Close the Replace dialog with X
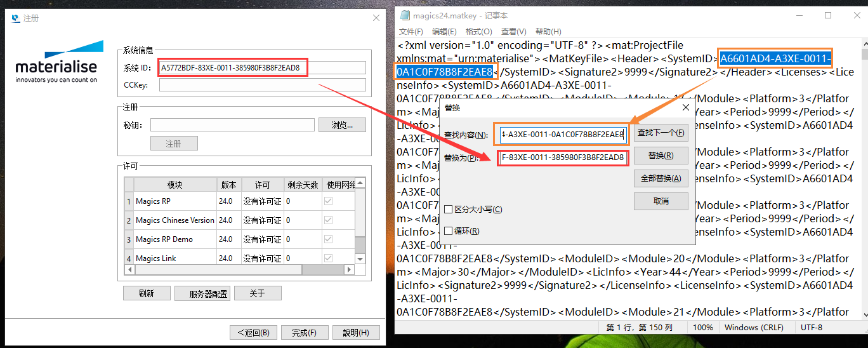868x348 pixels. [685, 108]
